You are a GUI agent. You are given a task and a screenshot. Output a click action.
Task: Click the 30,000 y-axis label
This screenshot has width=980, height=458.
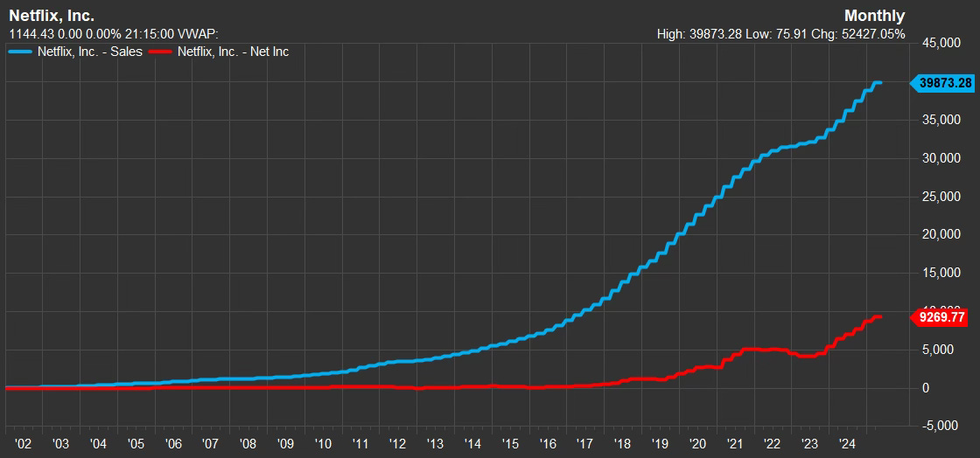tap(941, 158)
